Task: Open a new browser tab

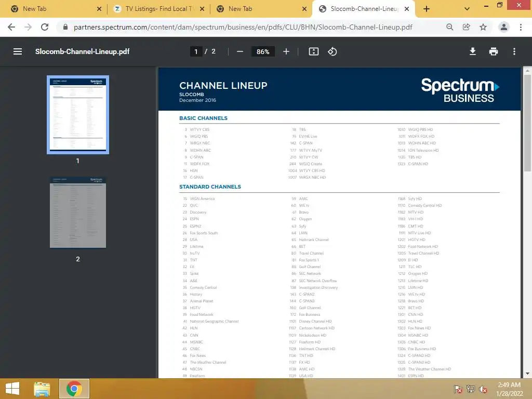Action: pyautogui.click(x=427, y=9)
